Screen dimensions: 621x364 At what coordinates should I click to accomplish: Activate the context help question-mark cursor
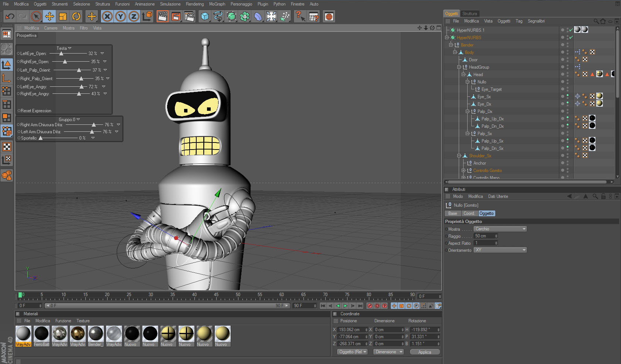point(300,17)
